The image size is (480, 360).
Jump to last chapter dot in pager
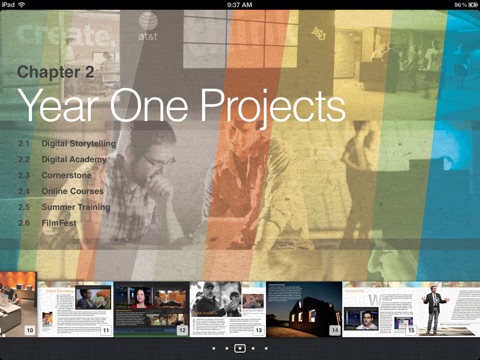tap(266, 349)
